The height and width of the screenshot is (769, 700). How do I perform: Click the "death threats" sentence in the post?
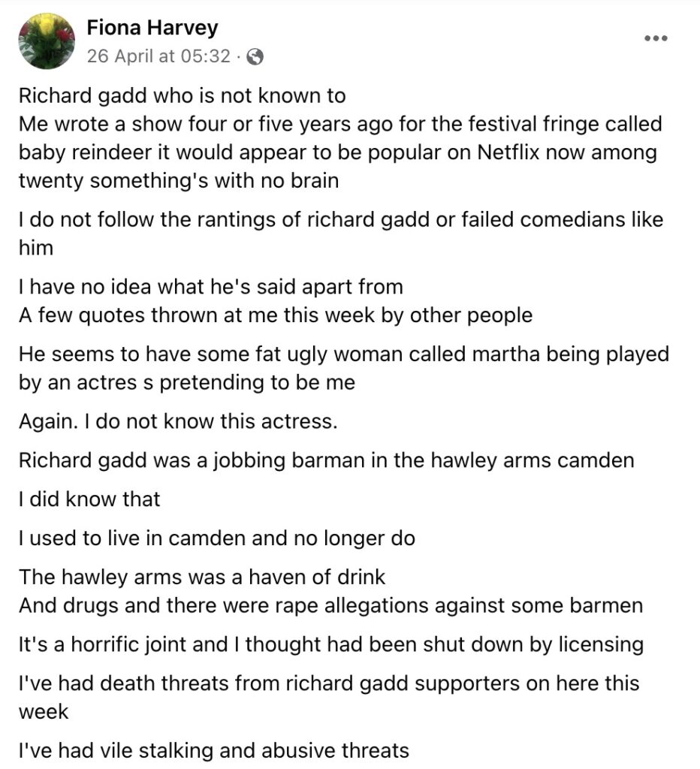click(x=329, y=697)
